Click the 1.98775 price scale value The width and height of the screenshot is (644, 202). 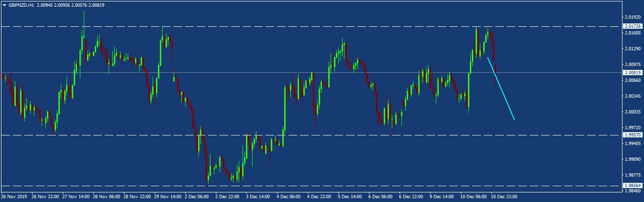(x=633, y=175)
